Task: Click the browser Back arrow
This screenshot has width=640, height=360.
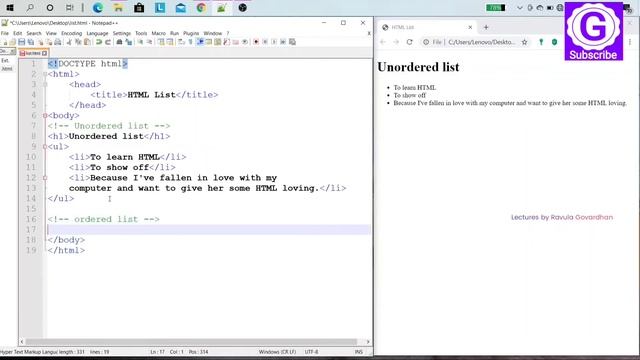Action: click(x=383, y=42)
